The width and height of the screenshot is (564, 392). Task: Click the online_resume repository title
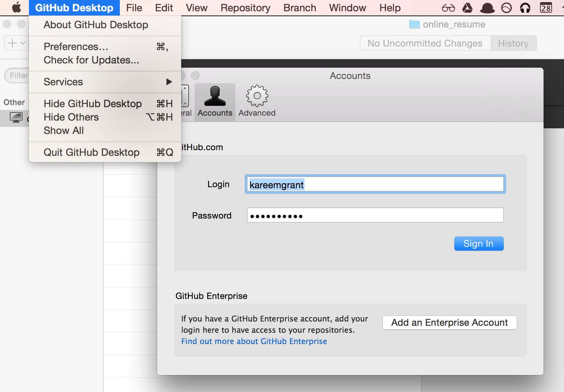pos(454,24)
